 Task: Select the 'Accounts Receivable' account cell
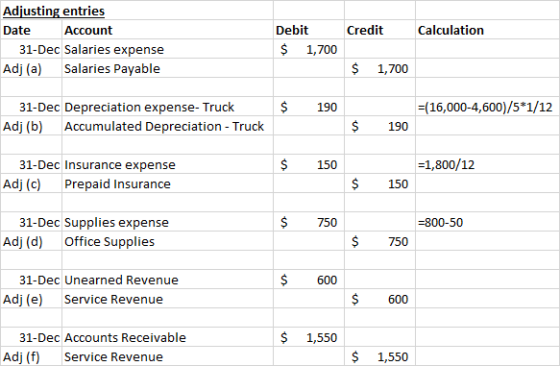point(168,337)
